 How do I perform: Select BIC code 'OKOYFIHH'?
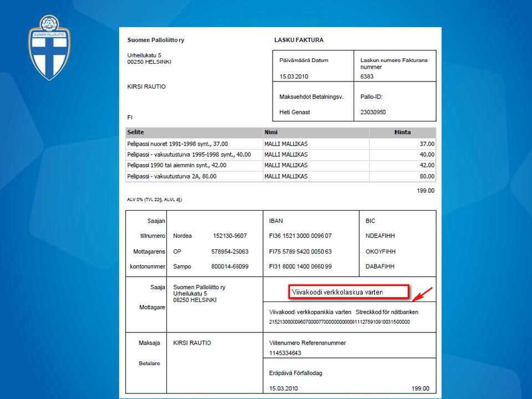(x=380, y=252)
